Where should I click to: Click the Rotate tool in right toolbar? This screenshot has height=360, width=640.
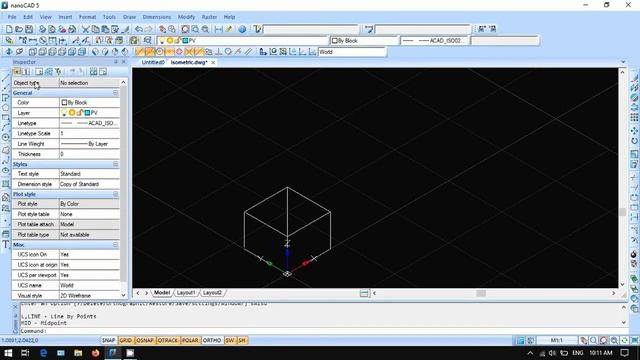(x=634, y=141)
